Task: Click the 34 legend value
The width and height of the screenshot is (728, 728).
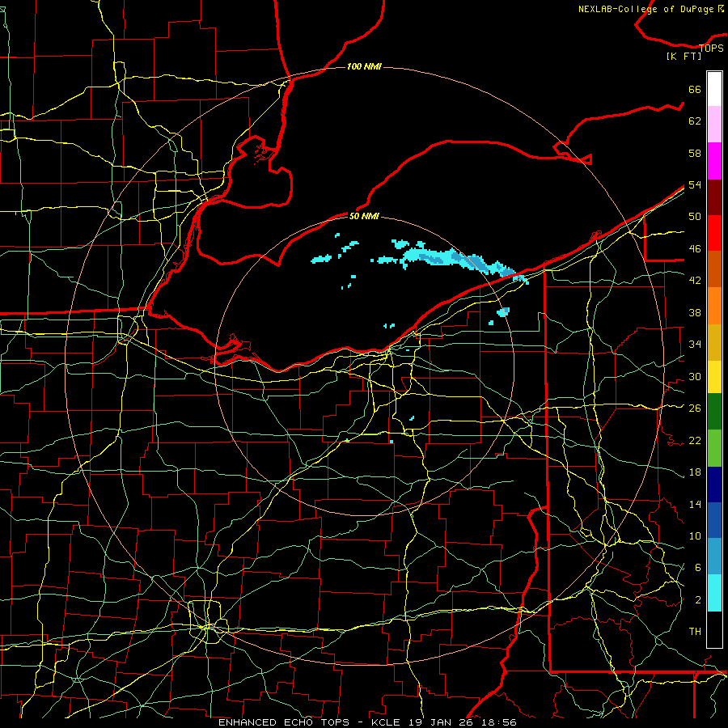Action: point(695,344)
